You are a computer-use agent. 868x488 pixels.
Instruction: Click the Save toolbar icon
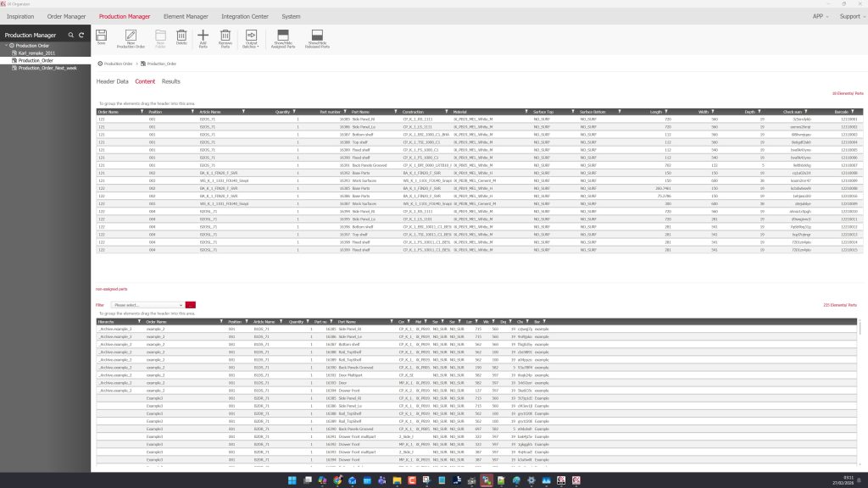point(101,36)
